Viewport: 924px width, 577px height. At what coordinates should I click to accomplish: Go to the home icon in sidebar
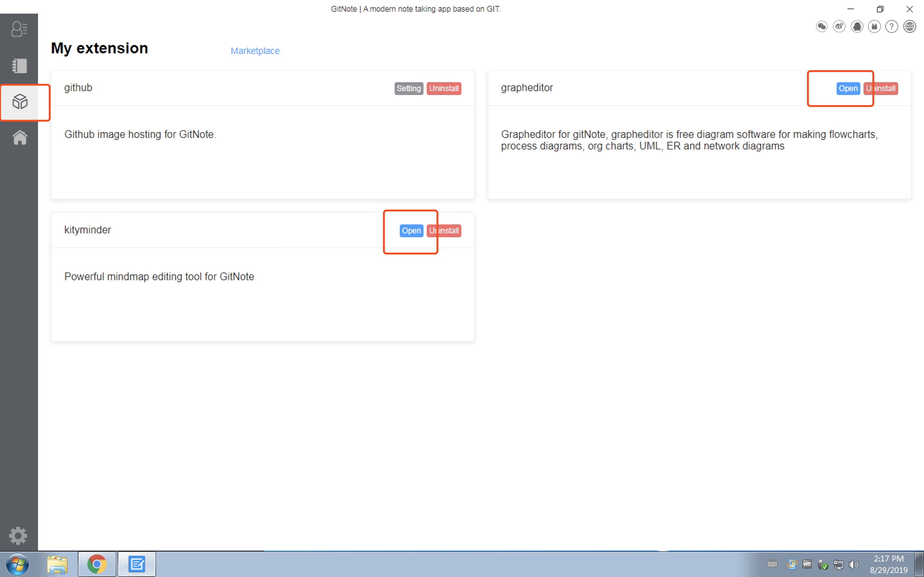point(20,138)
